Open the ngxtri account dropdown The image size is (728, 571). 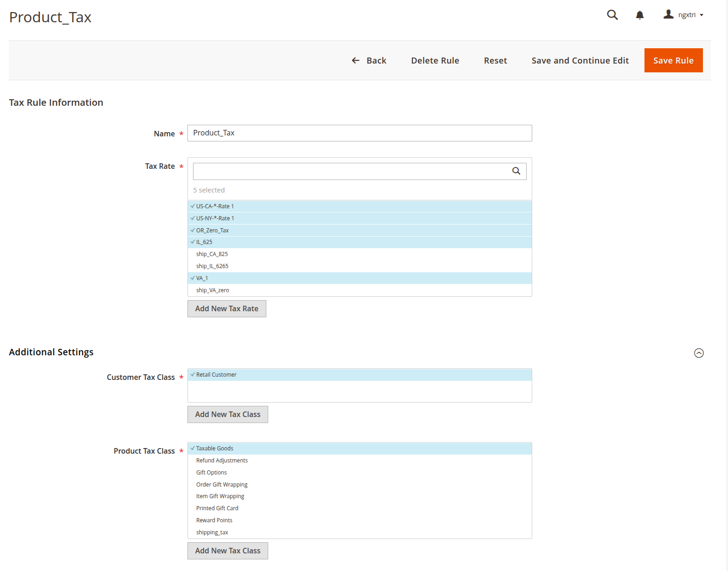690,15
